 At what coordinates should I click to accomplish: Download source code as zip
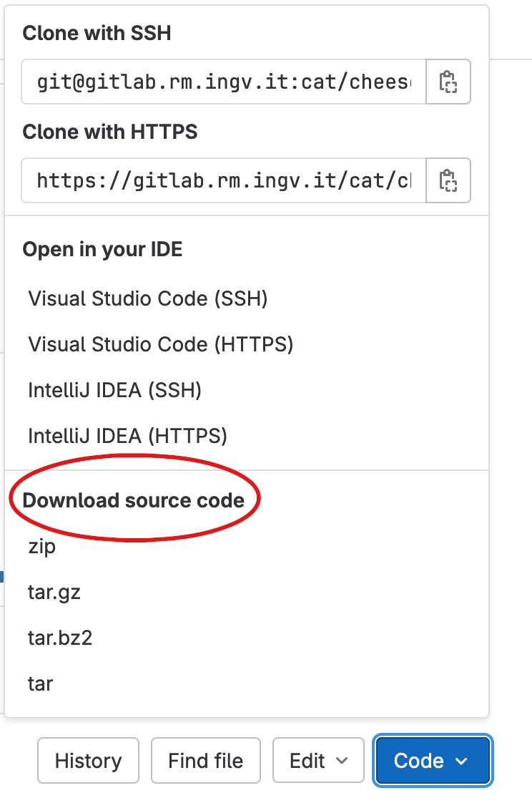click(x=41, y=547)
